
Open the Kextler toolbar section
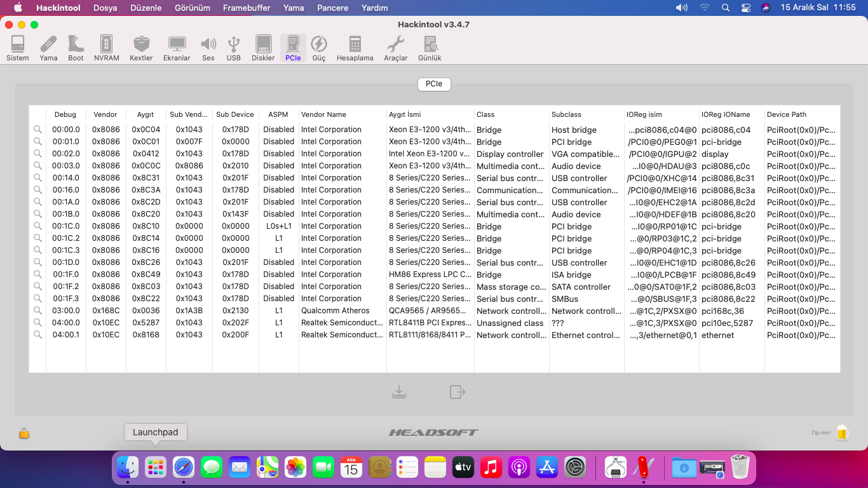pyautogui.click(x=141, y=48)
